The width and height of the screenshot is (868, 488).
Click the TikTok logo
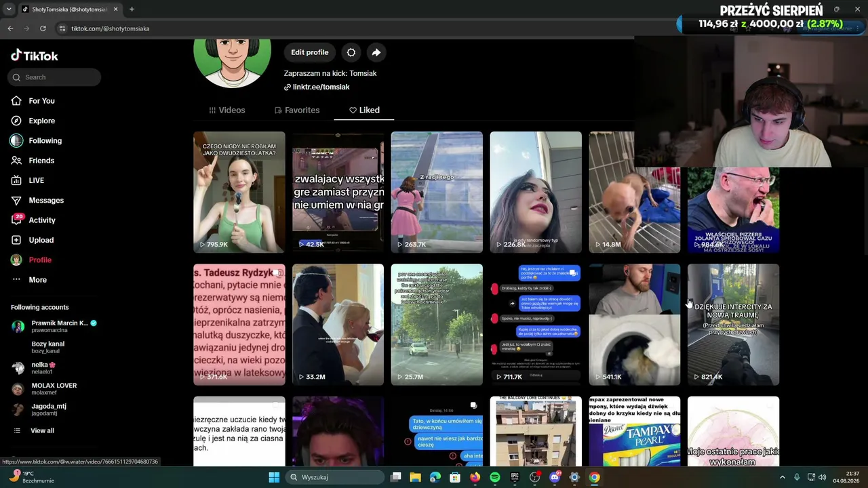pyautogui.click(x=35, y=56)
